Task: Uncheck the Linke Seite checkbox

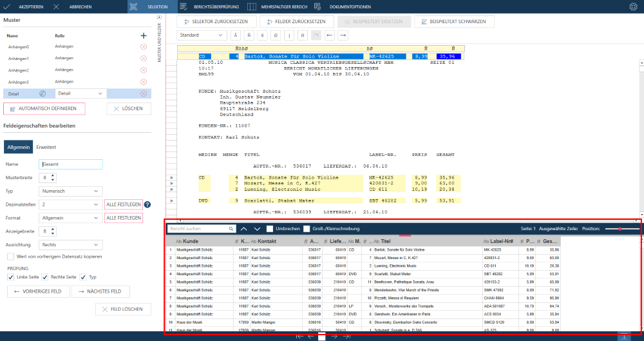Action: [x=10, y=277]
